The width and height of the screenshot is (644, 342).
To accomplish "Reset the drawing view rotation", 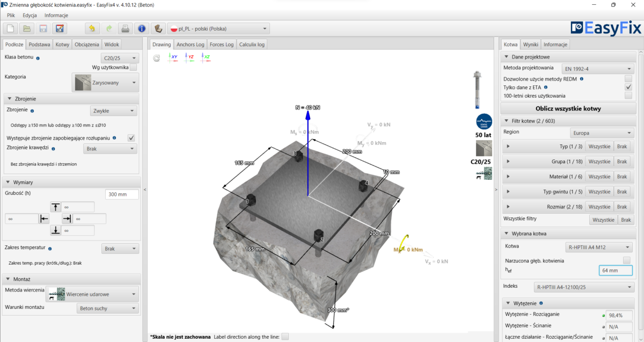I will [x=157, y=57].
